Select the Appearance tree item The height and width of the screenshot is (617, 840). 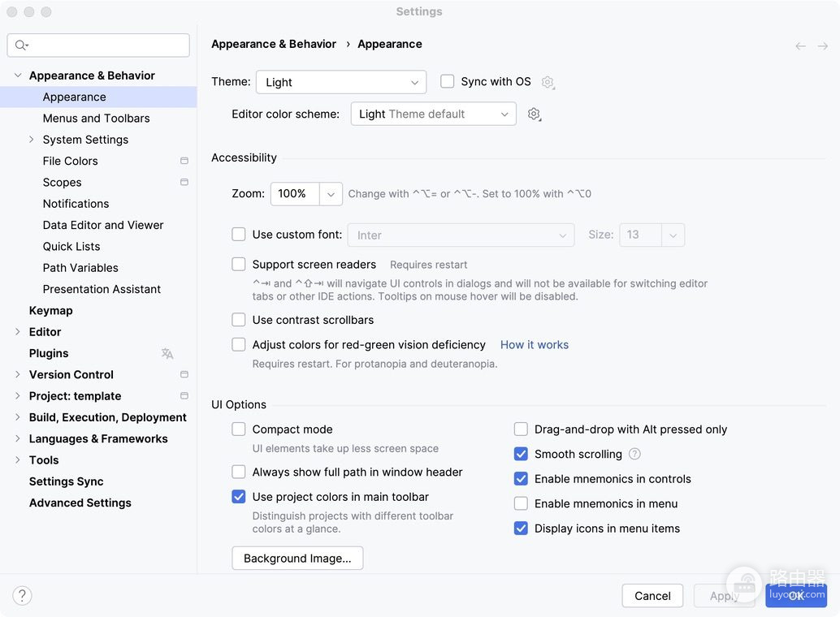(x=98, y=97)
